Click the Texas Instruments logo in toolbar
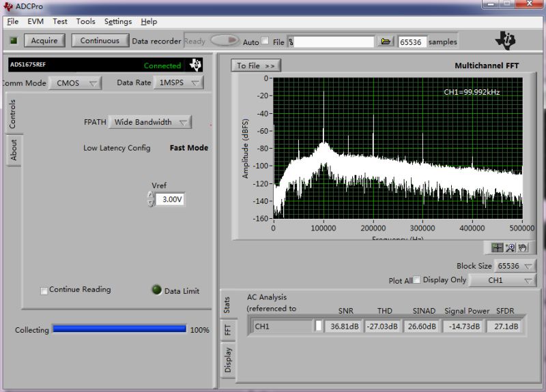546x392 pixels. click(x=506, y=41)
